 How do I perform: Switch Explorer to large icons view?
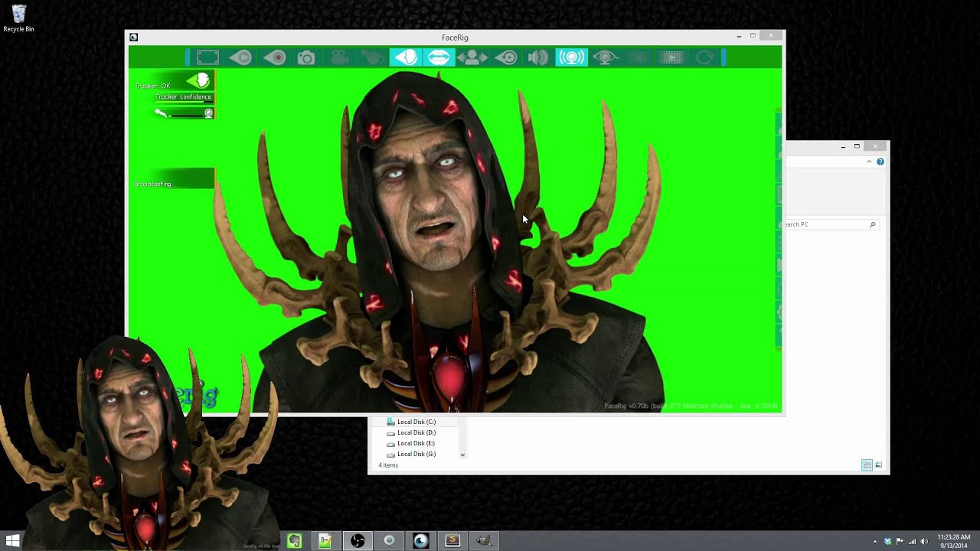point(878,465)
